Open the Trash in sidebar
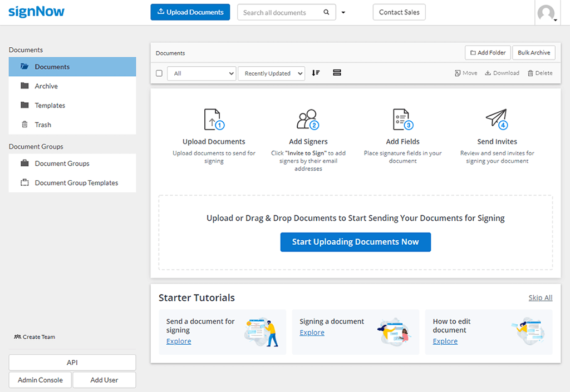The height and width of the screenshot is (392, 570). (43, 125)
